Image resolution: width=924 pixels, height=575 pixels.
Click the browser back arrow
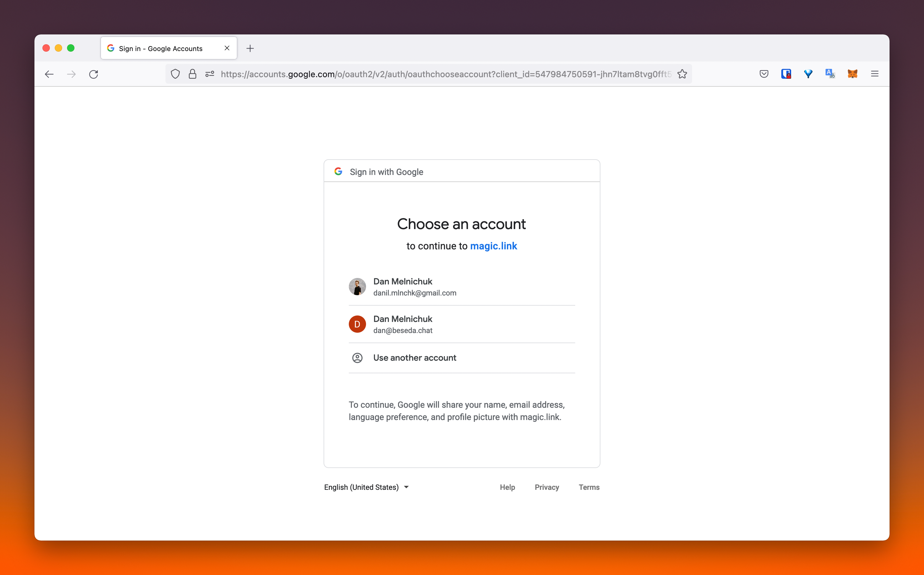tap(49, 74)
